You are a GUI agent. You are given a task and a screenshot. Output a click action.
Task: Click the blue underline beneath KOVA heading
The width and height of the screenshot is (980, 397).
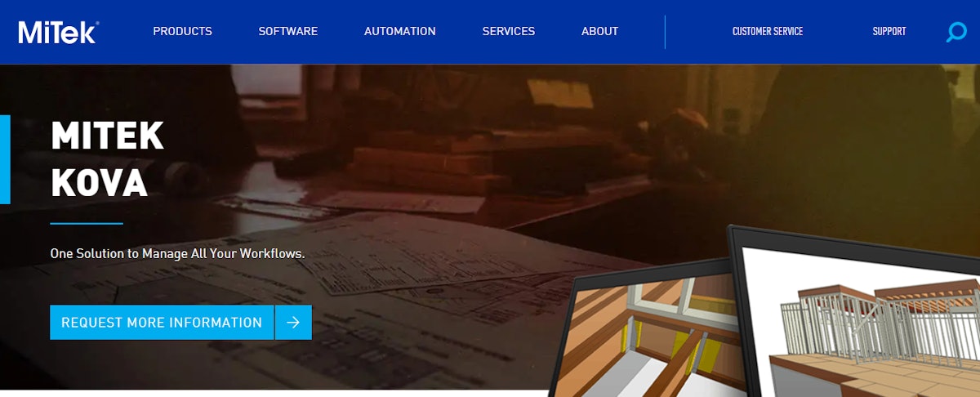coord(86,223)
